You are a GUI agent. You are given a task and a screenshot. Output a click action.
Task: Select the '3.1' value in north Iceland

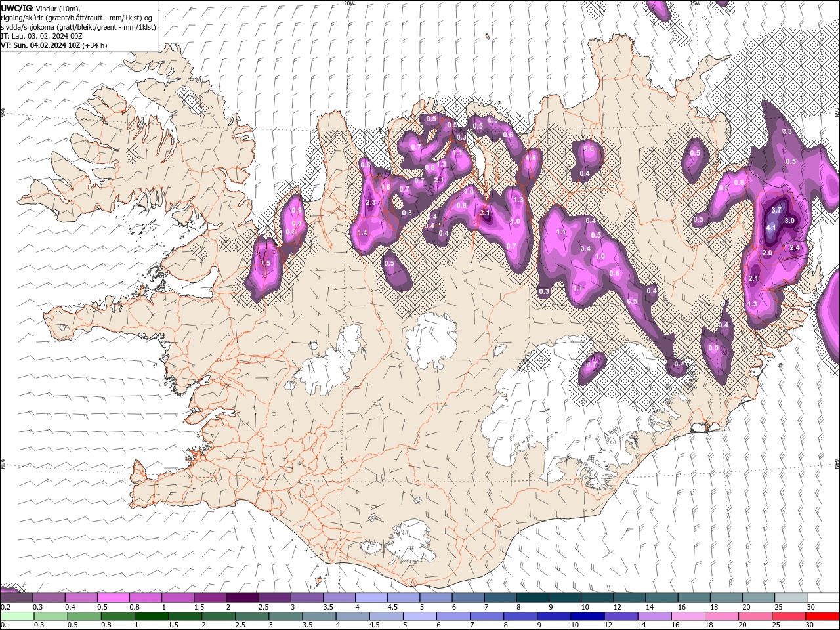(486, 213)
